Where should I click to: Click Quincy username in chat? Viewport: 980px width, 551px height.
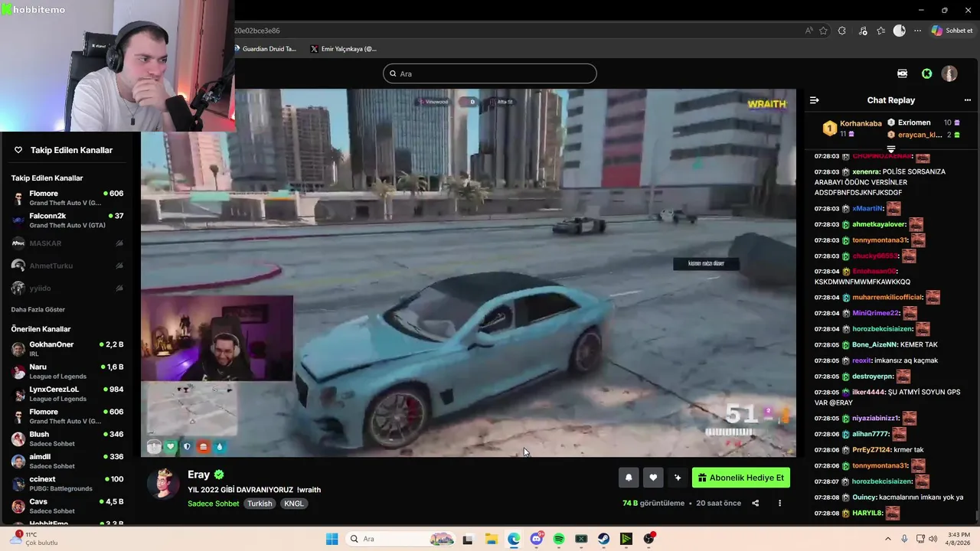[864, 497]
